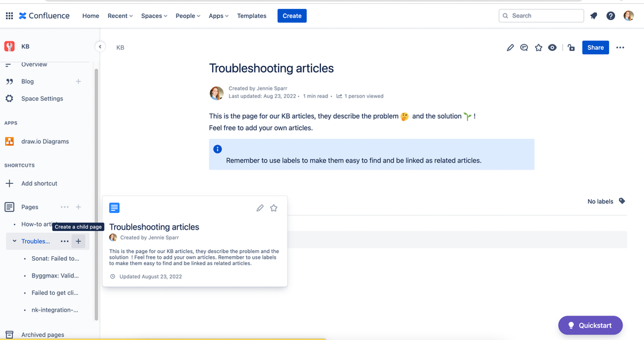Click the labels tag icon
This screenshot has height=340, width=644.
tap(622, 201)
